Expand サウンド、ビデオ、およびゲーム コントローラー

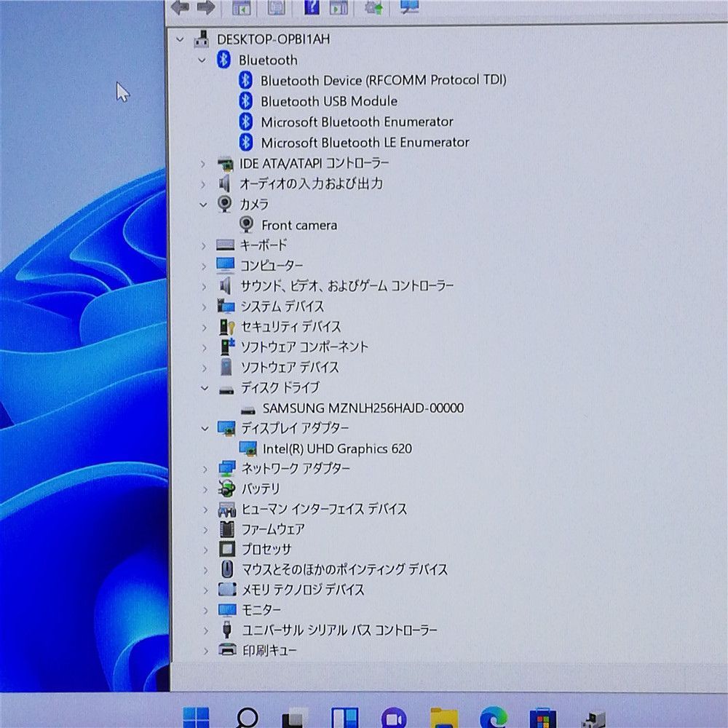pos(204,286)
